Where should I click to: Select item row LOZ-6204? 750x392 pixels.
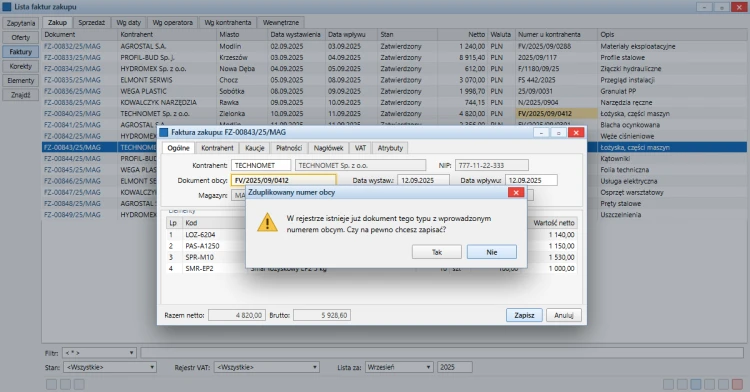pos(371,235)
